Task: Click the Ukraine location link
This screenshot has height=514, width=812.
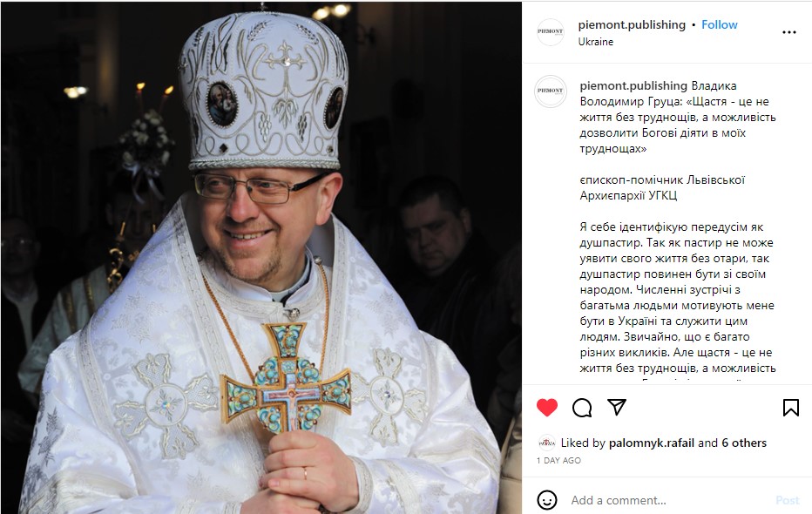Action: pyautogui.click(x=596, y=42)
